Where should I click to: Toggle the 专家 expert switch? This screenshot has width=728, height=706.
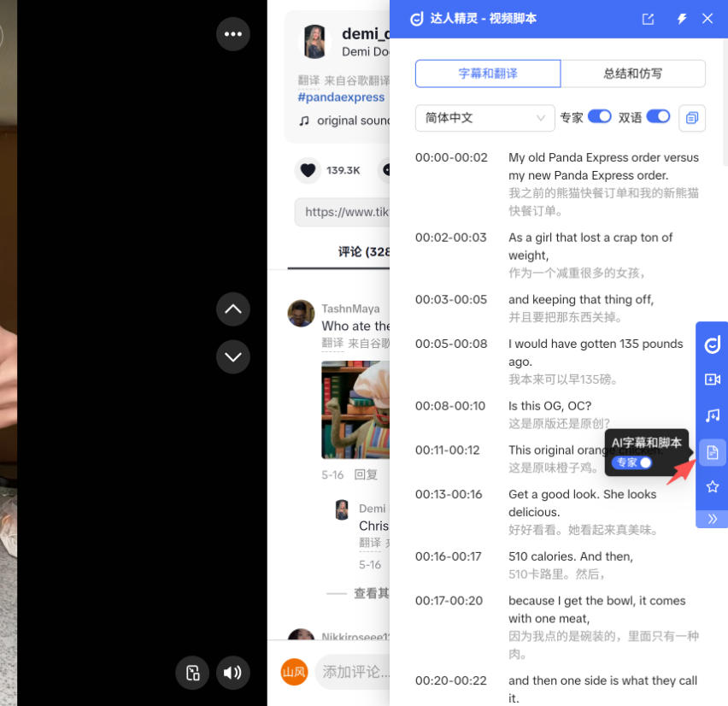tap(599, 116)
